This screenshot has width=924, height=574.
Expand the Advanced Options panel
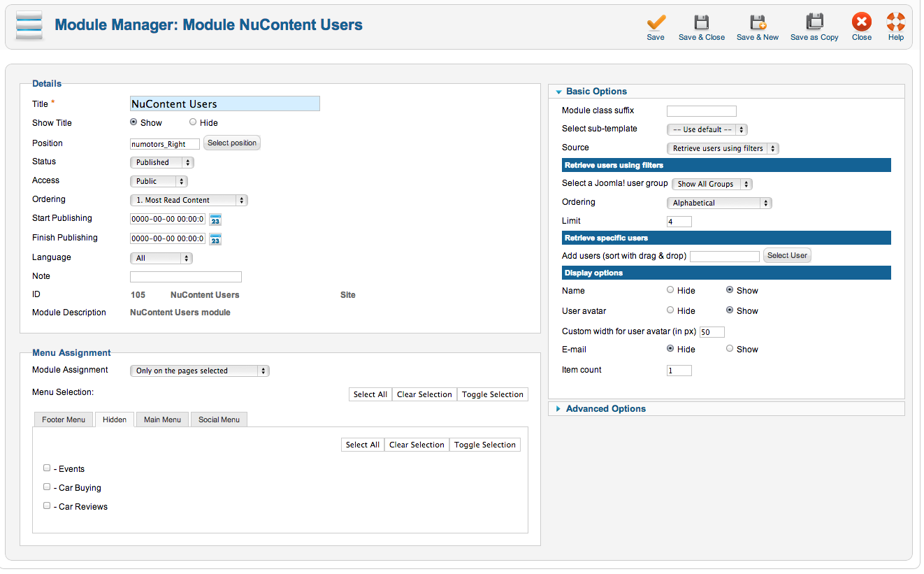point(727,409)
